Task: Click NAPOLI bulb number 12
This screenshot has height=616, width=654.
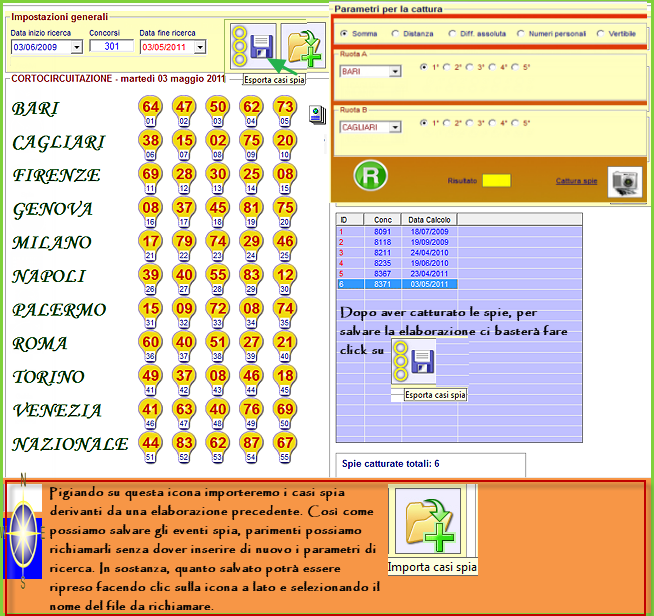Action: [x=284, y=279]
